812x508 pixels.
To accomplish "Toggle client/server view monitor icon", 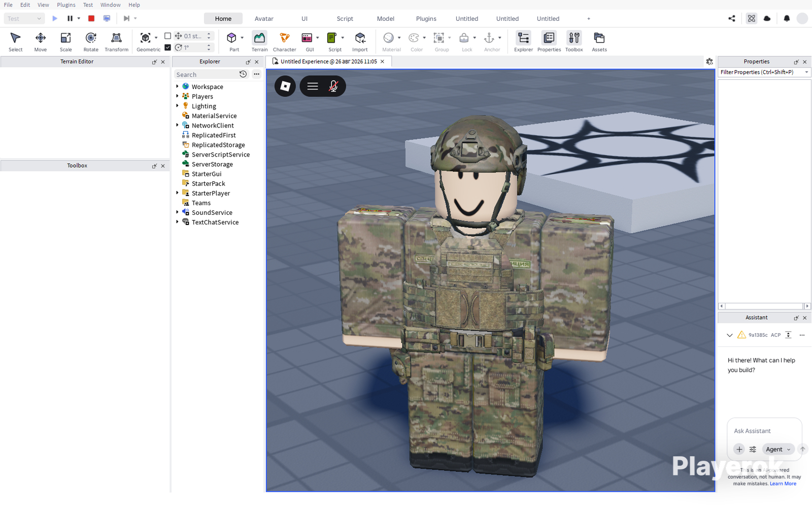I will point(107,18).
